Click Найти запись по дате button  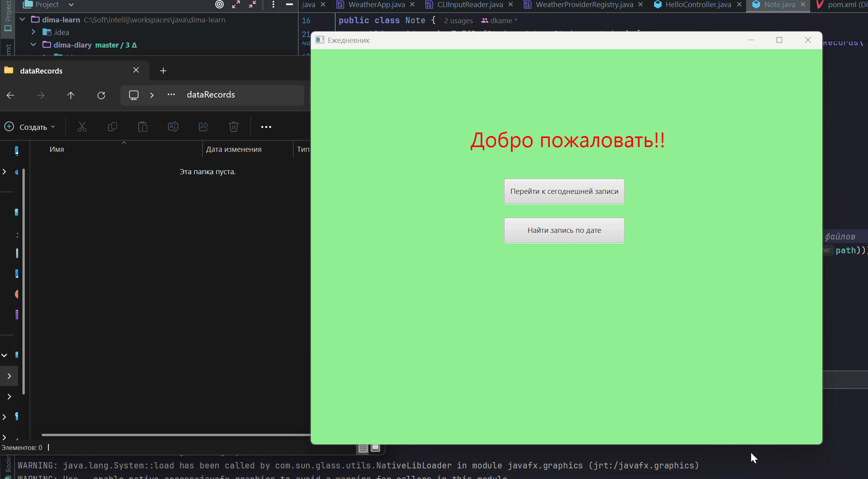564,230
